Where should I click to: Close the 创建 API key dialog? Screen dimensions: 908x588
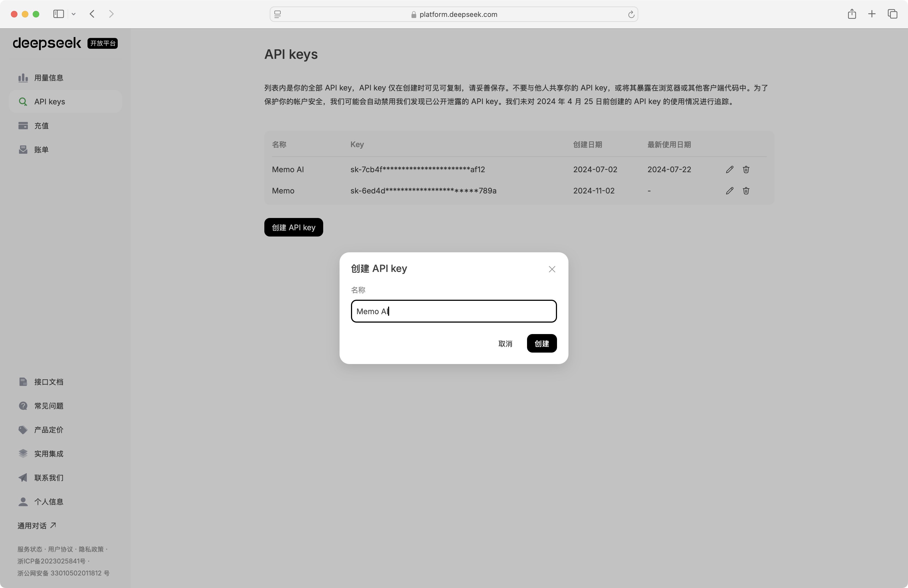[552, 269]
